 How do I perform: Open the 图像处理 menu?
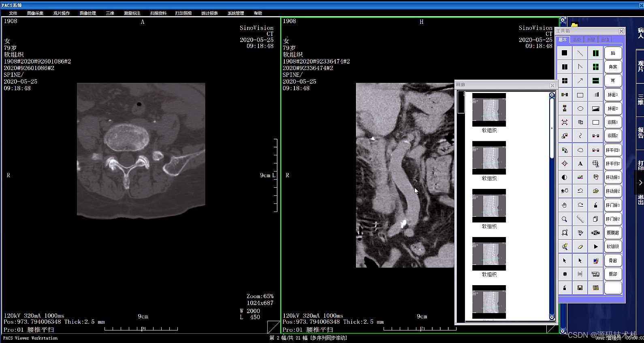point(88,13)
